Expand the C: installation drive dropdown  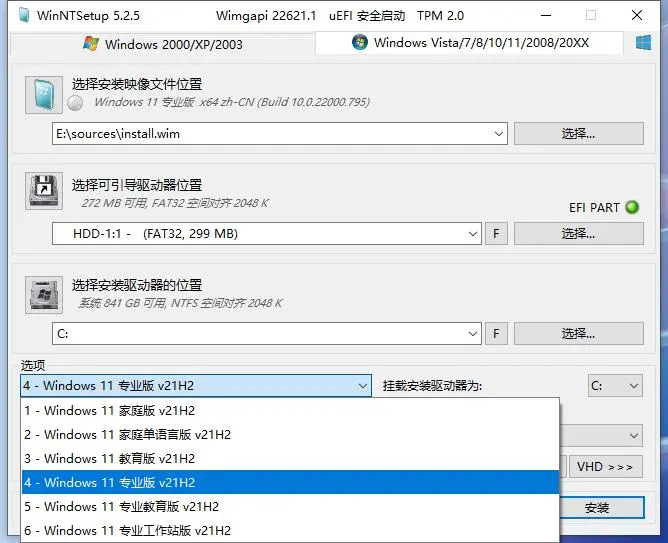472,333
